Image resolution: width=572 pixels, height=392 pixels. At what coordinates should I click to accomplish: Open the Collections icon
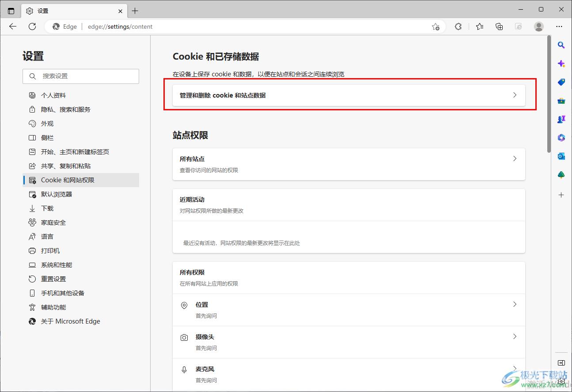pyautogui.click(x=499, y=26)
